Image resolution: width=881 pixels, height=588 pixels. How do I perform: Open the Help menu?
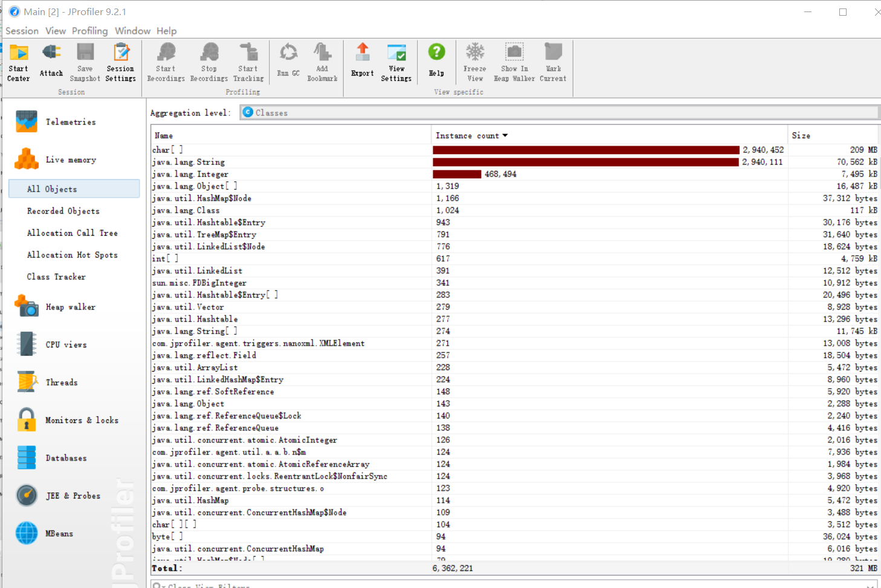pyautogui.click(x=167, y=31)
